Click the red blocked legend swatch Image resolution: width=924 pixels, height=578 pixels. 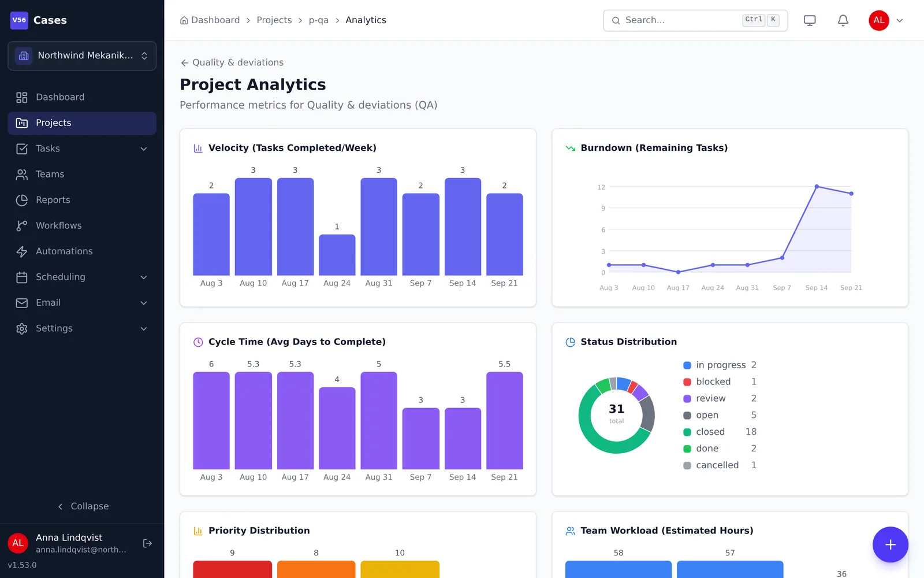click(x=687, y=382)
